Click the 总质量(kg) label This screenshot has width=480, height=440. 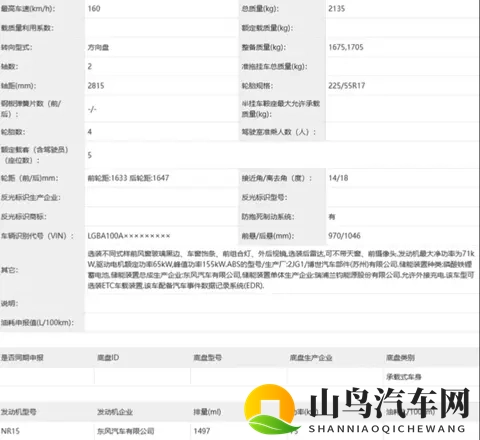[x=260, y=9]
